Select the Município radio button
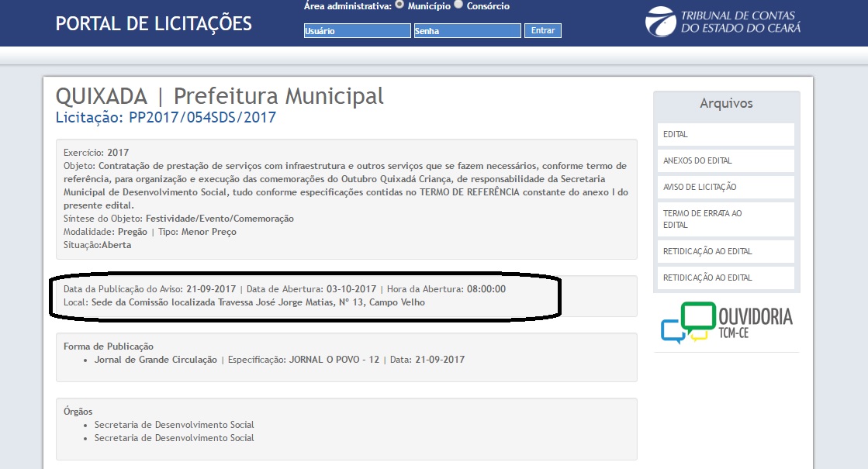Image resolution: width=868 pixels, height=469 pixels. 399,5
